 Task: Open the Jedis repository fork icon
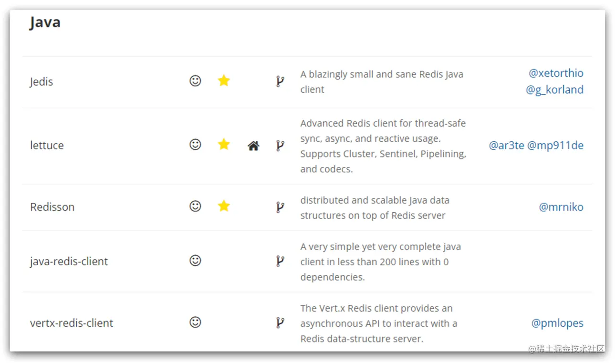[280, 82]
